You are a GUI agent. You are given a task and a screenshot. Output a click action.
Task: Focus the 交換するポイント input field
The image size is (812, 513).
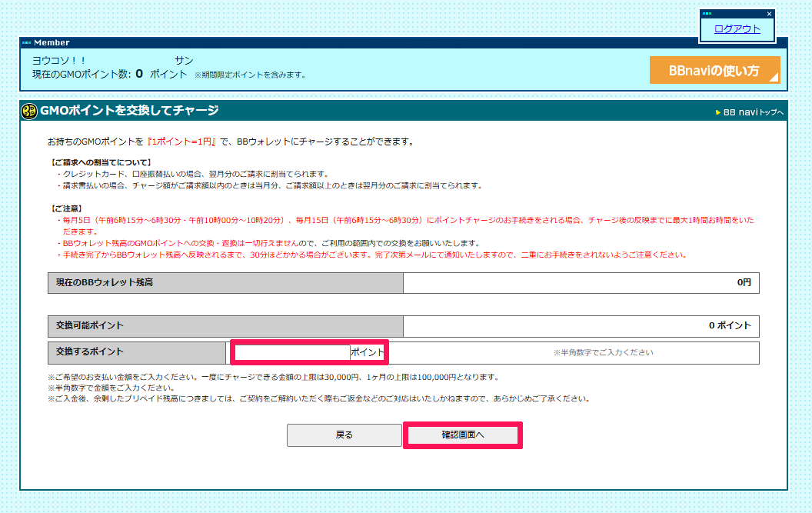coord(293,352)
